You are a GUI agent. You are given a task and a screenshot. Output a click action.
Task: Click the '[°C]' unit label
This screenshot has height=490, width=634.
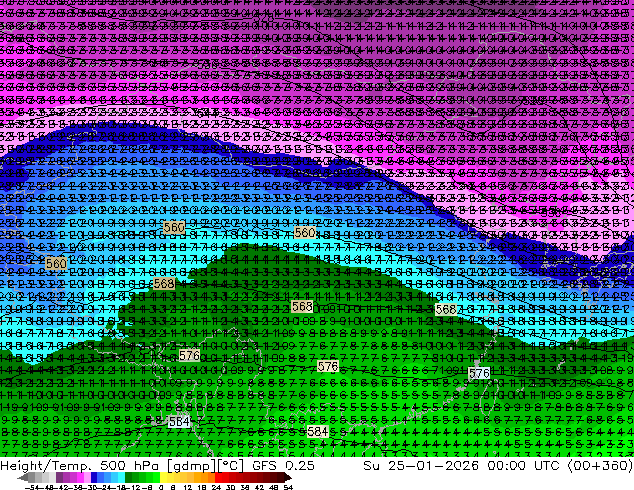(x=231, y=466)
